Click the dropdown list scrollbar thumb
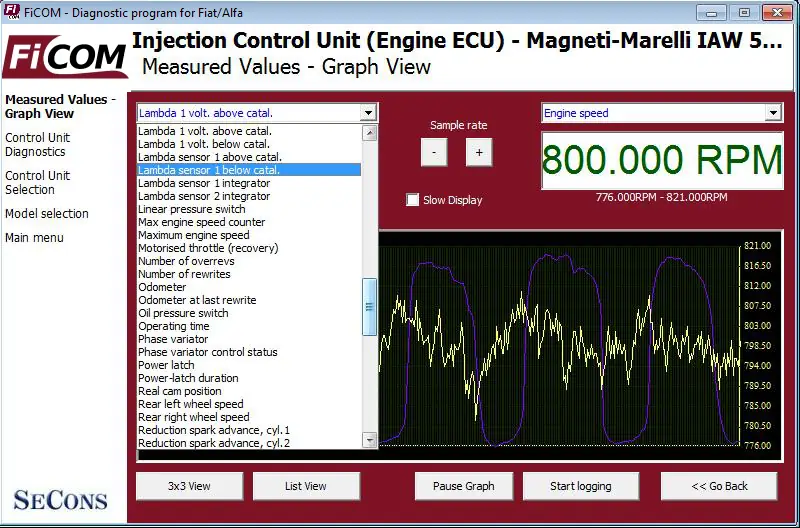Image resolution: width=800 pixels, height=528 pixels. [x=369, y=307]
